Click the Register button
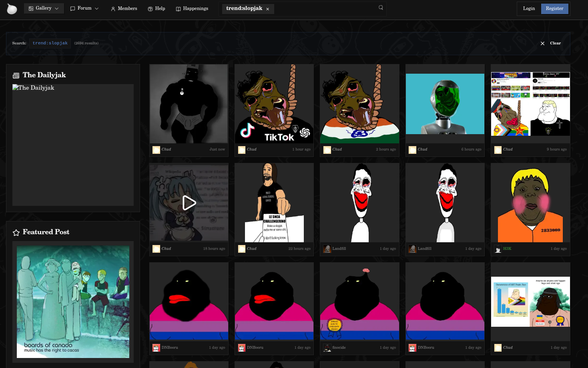Screen dimensions: 588x368 click(554, 8)
